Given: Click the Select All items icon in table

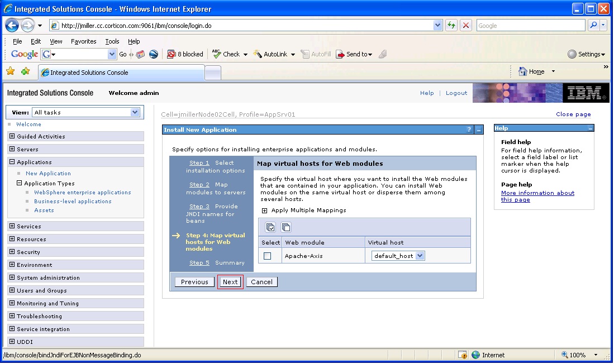Looking at the screenshot, I should [x=270, y=227].
